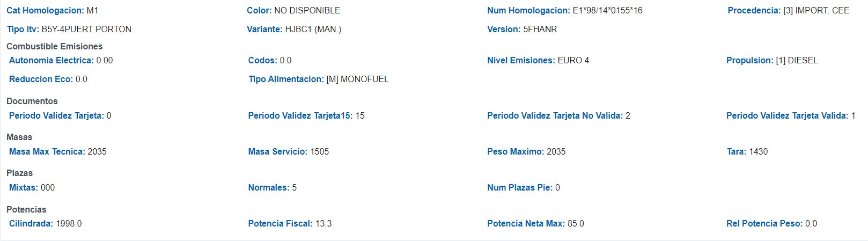Click the Nivel Emisiones label
Screen dimensions: 868x241
[x=521, y=60]
